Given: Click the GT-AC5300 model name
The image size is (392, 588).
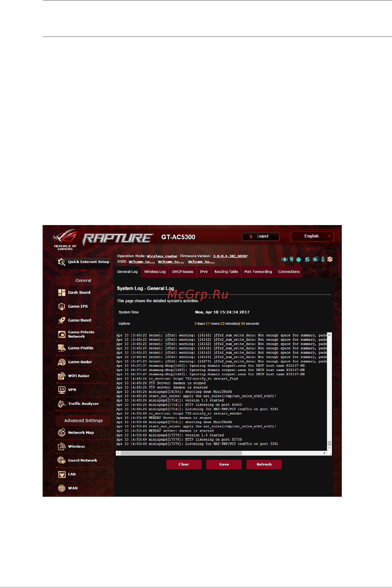Looking at the screenshot, I should [178, 237].
